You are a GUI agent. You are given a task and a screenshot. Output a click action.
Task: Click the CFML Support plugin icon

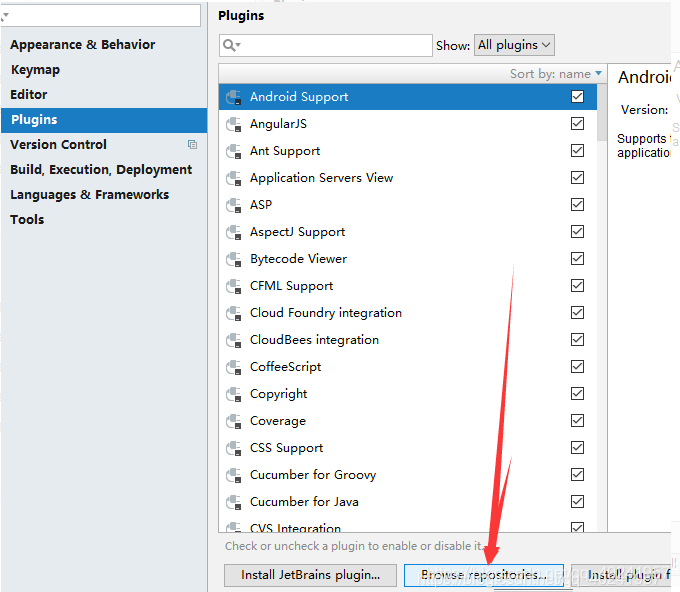pos(234,286)
